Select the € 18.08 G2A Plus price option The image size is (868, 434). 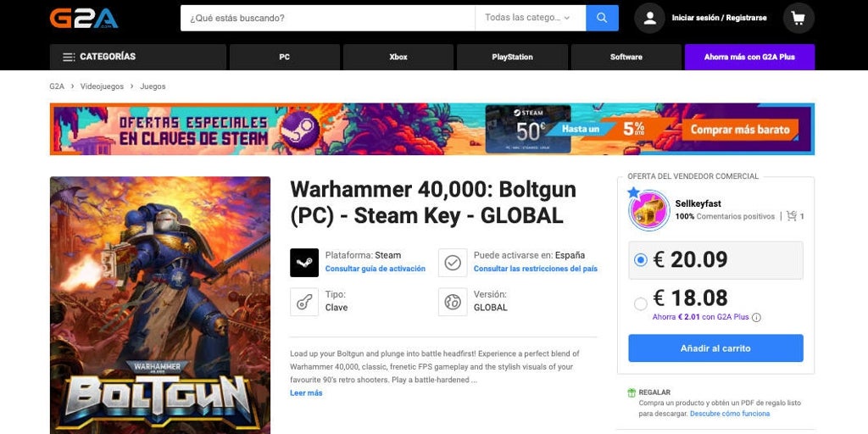click(641, 303)
